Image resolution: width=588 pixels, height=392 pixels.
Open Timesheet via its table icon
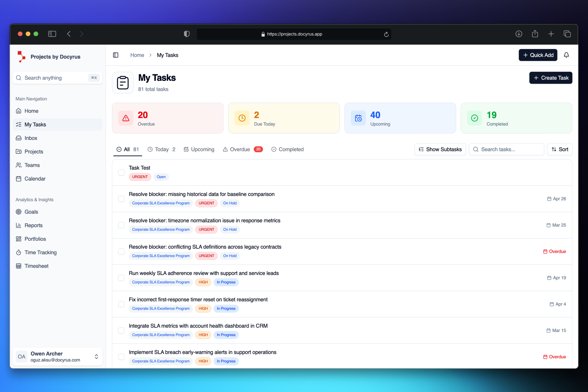tap(19, 266)
